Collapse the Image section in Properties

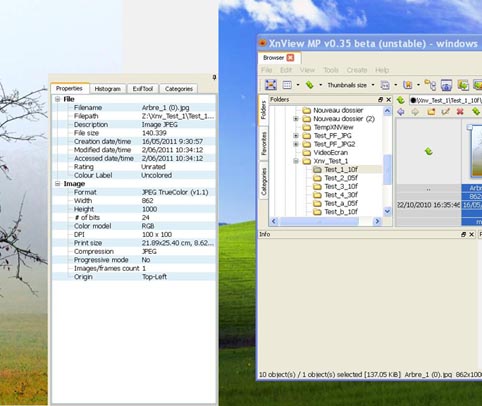58,184
